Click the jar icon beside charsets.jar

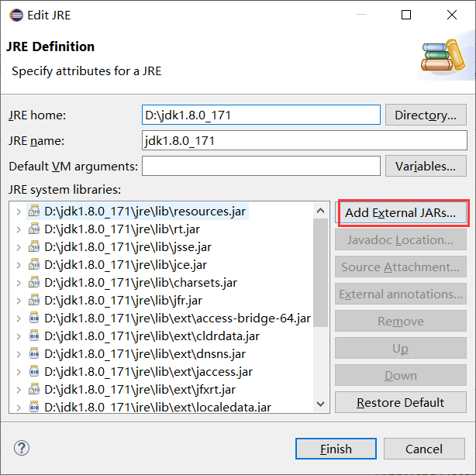(34, 282)
